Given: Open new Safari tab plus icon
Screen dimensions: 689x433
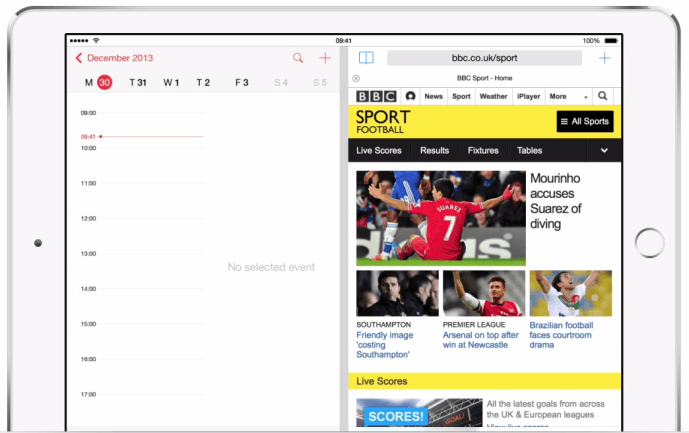Looking at the screenshot, I should (604, 58).
